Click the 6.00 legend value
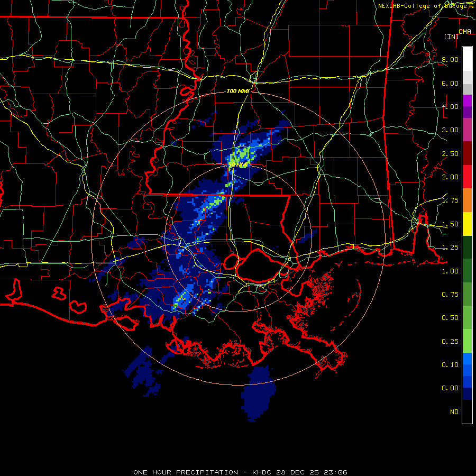 pyautogui.click(x=450, y=83)
